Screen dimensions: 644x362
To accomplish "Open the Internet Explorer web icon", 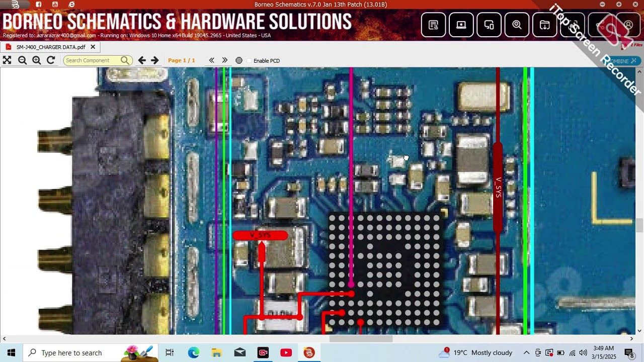I will (71, 5).
